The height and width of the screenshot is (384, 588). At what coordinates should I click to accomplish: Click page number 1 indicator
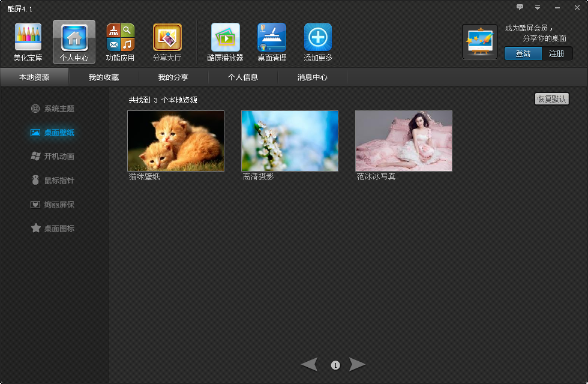click(x=335, y=365)
